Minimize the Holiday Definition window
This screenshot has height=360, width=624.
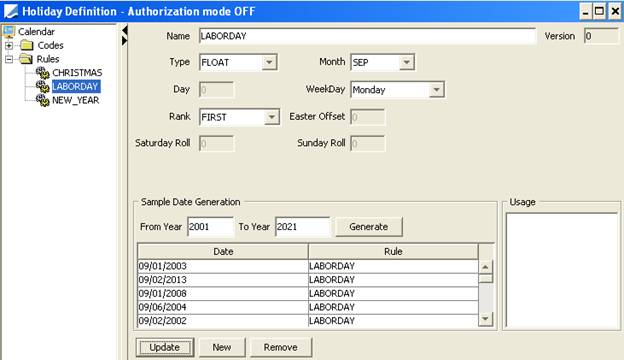585,12
